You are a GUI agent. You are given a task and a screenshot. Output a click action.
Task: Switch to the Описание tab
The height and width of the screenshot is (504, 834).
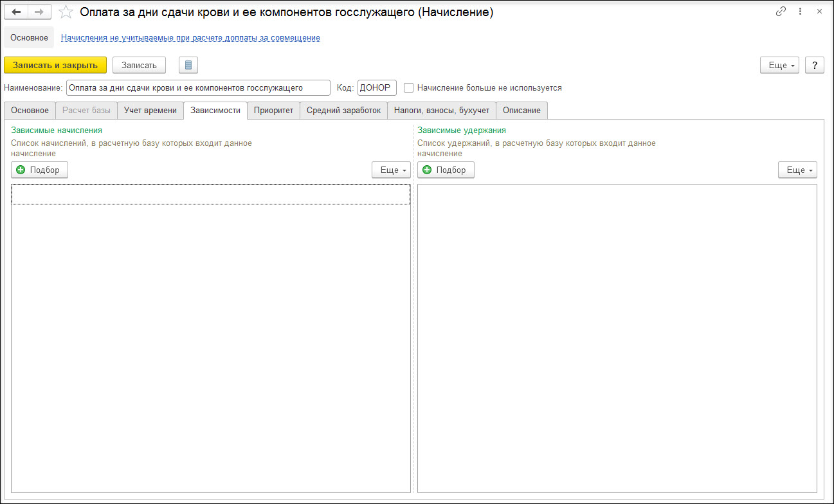click(x=521, y=111)
